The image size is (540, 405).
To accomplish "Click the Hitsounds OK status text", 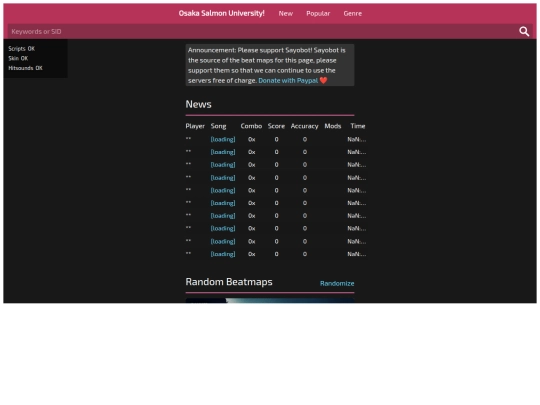I will pyautogui.click(x=25, y=68).
